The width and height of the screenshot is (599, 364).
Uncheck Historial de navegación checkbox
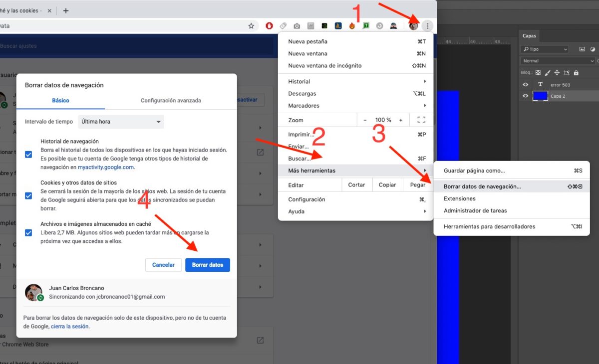(x=28, y=155)
